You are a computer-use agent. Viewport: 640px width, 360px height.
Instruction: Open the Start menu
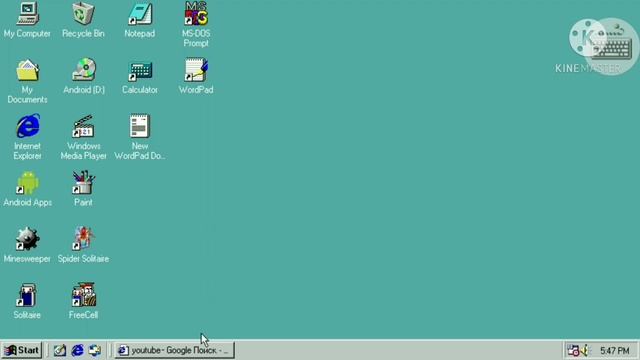(x=22, y=350)
